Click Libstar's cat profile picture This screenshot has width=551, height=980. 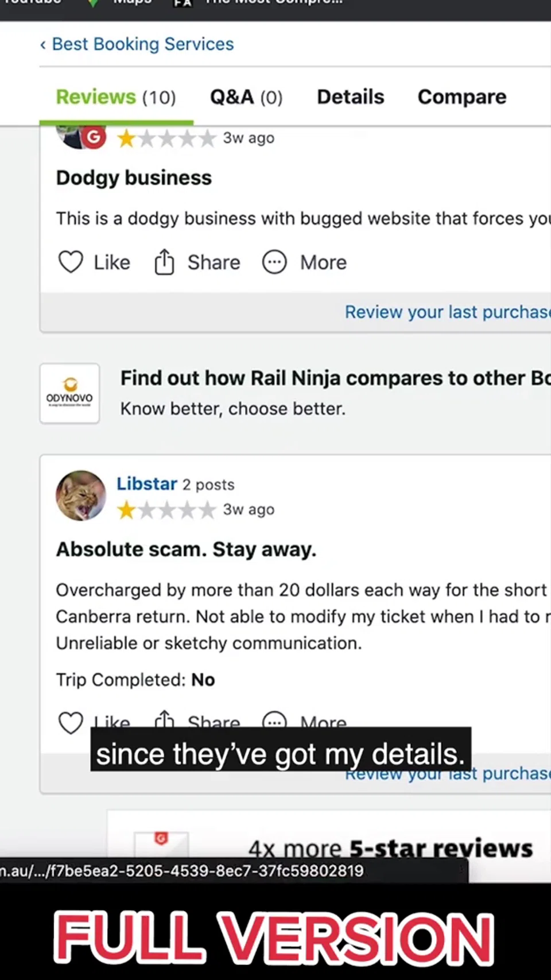pyautogui.click(x=81, y=495)
